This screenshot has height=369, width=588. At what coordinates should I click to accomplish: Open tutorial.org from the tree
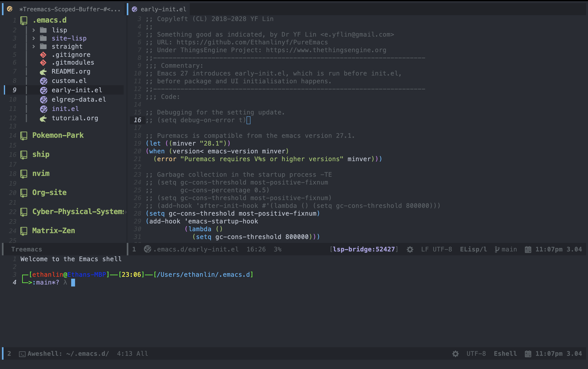point(75,118)
